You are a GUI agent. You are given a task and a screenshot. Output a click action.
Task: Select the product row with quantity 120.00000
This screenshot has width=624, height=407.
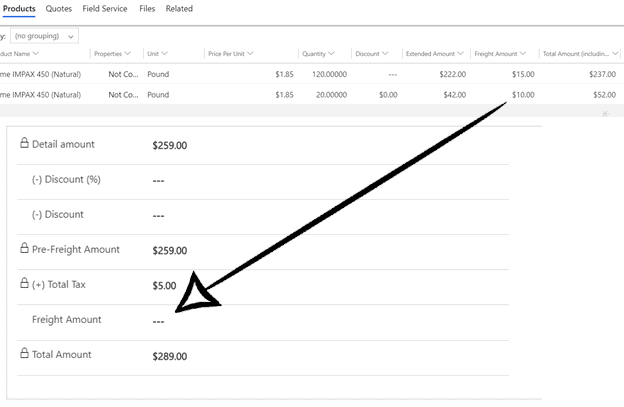pyautogui.click(x=311, y=74)
